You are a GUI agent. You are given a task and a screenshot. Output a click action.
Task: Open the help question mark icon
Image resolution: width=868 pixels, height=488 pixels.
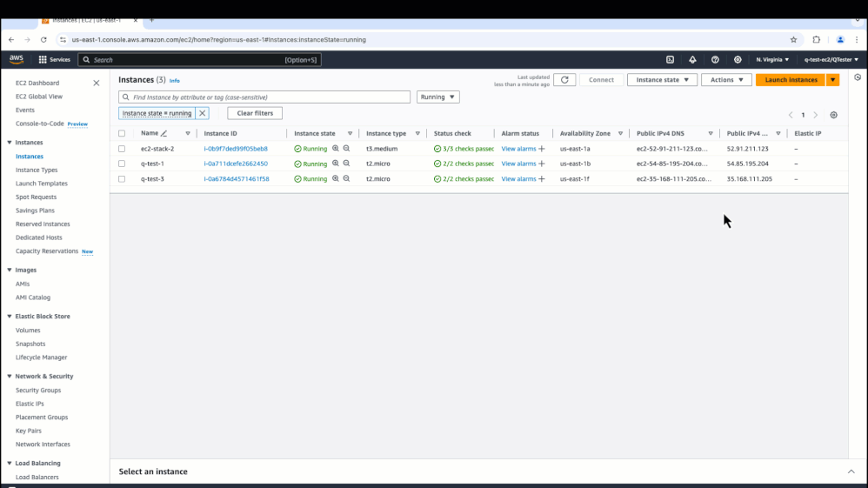point(715,59)
